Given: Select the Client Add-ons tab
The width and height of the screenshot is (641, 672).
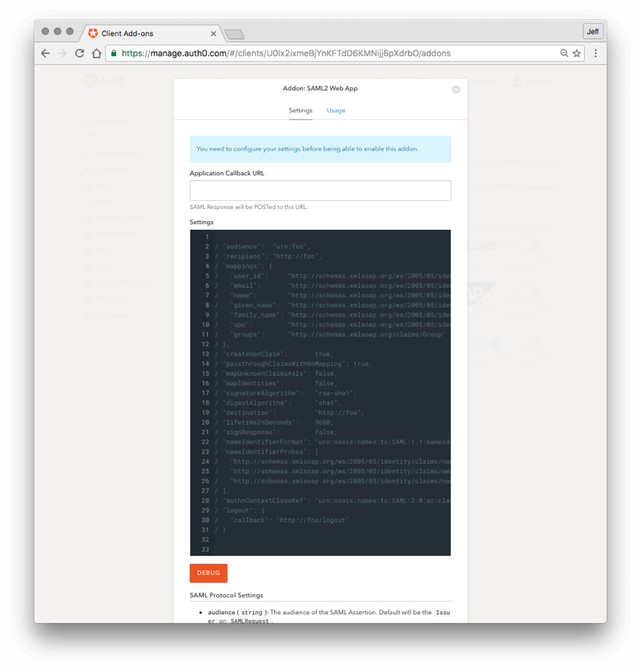Looking at the screenshot, I should tap(150, 34).
